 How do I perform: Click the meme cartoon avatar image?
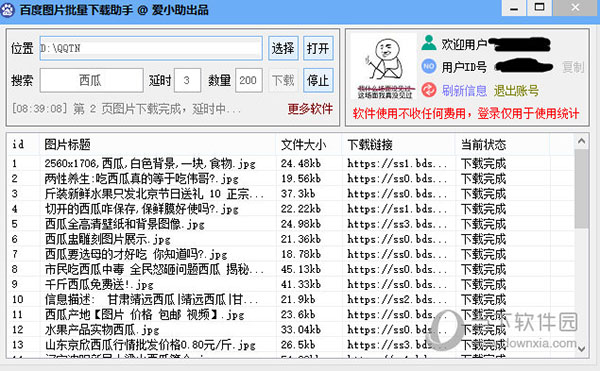click(x=383, y=67)
